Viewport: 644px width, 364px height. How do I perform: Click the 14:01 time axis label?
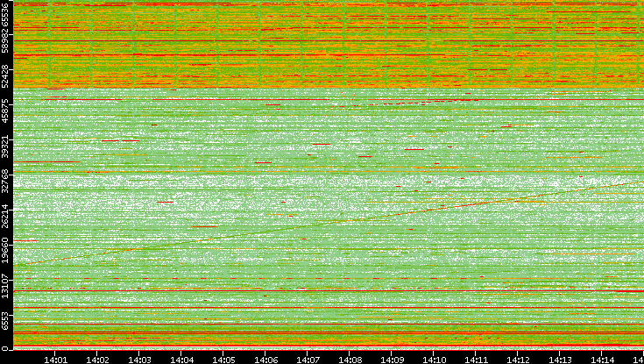click(55, 360)
